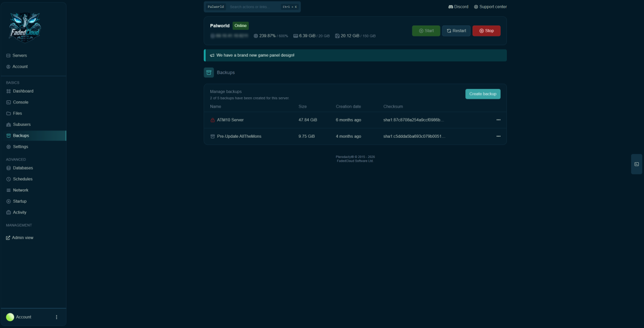Click the 47.84 GiB size cell
Screen dimensions: 644x328
click(308, 120)
